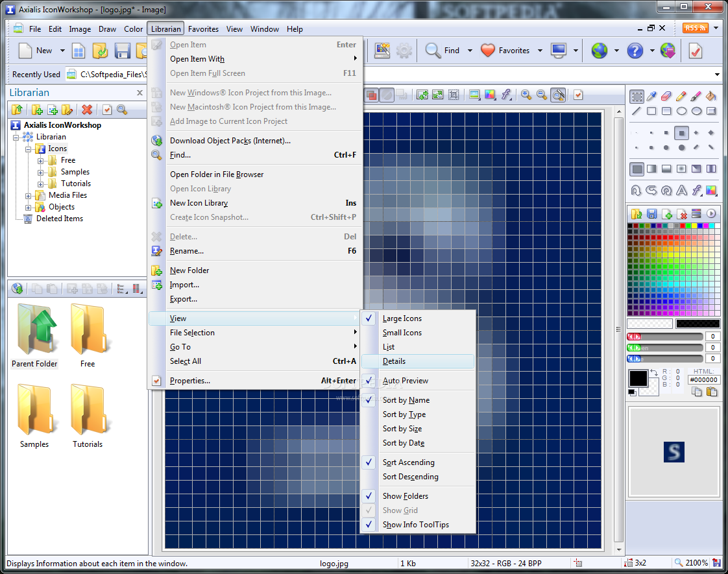Image resolution: width=728 pixels, height=574 pixels.
Task: Click the new folder icon in Librarian toolbar
Action: pos(37,110)
